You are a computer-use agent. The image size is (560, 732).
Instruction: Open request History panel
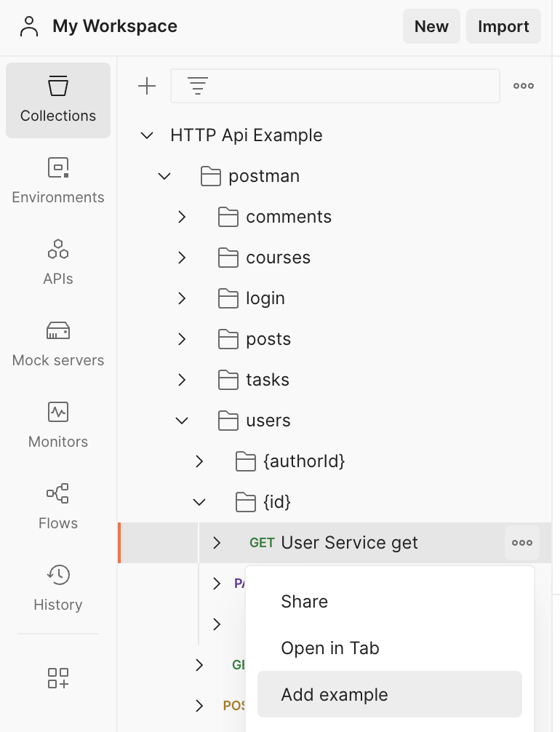tap(58, 588)
